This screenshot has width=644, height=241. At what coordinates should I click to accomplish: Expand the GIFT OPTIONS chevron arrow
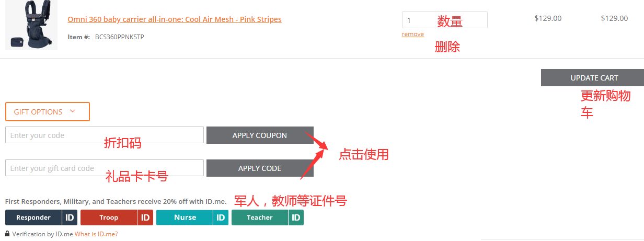pyautogui.click(x=73, y=111)
